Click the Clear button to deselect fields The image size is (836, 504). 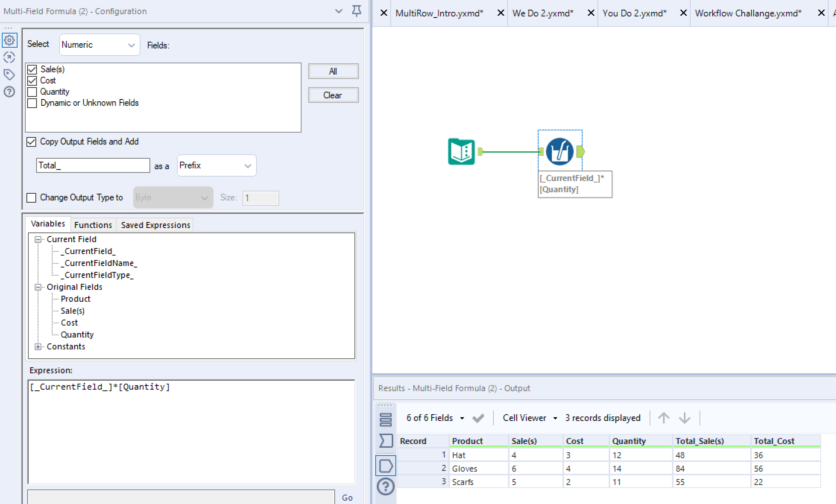pyautogui.click(x=332, y=94)
